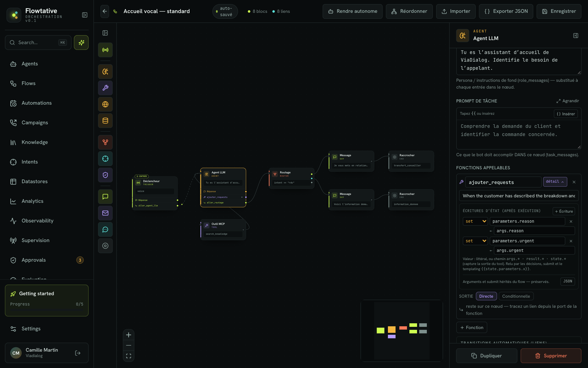Click the AI sparkle button beside Search
This screenshot has height=368, width=588.
click(81, 43)
